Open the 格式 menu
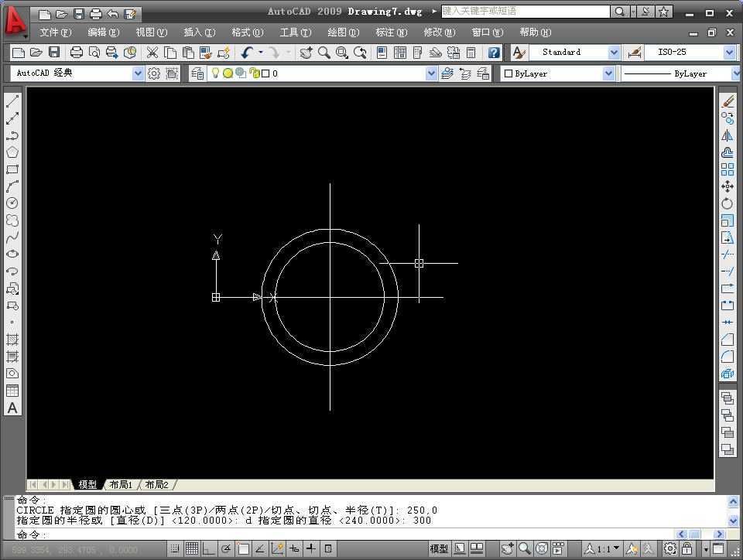743x560 pixels. click(x=248, y=32)
